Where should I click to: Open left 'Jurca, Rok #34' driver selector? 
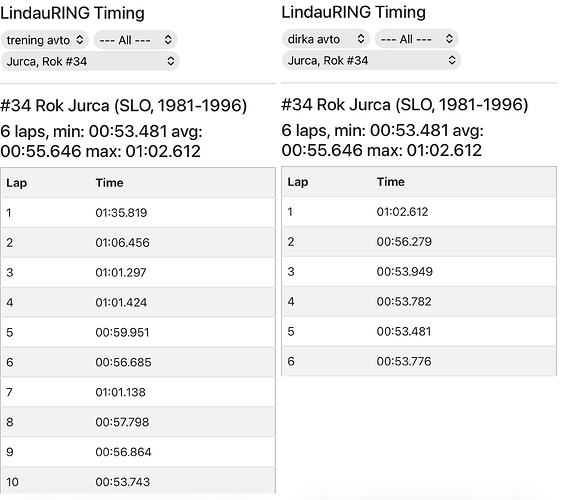tap(90, 61)
